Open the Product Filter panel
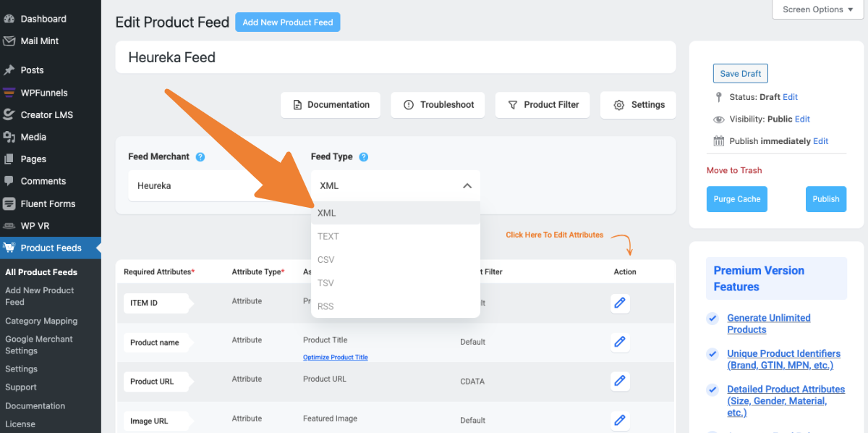The height and width of the screenshot is (433, 868). point(542,105)
